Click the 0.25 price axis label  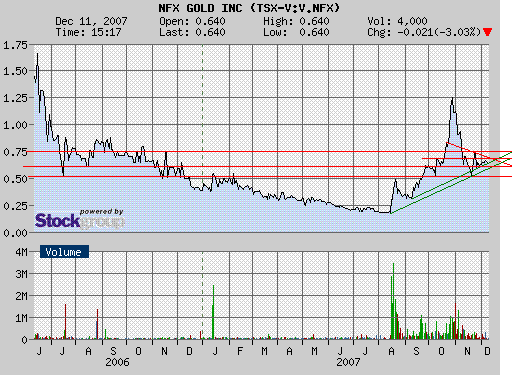(15, 206)
